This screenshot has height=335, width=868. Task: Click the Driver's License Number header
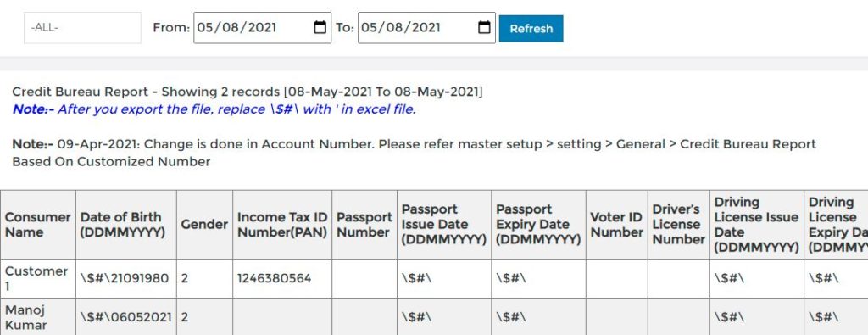(x=679, y=225)
